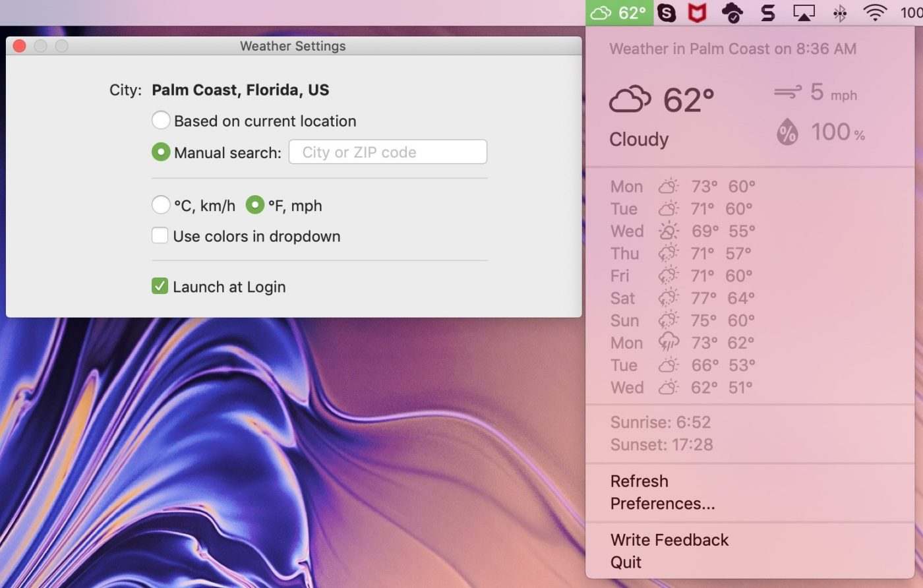Enable Use colors in dropdown
This screenshot has height=588, width=923.
160,236
